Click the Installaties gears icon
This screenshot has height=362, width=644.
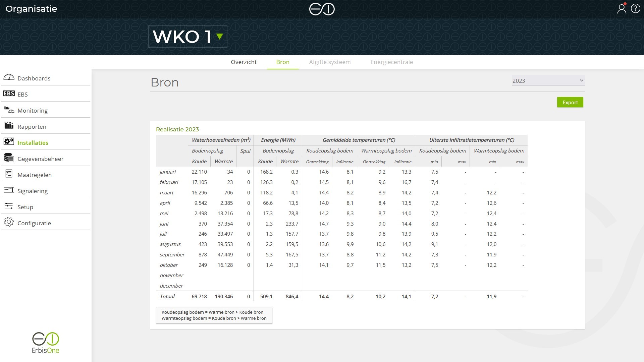(x=9, y=141)
